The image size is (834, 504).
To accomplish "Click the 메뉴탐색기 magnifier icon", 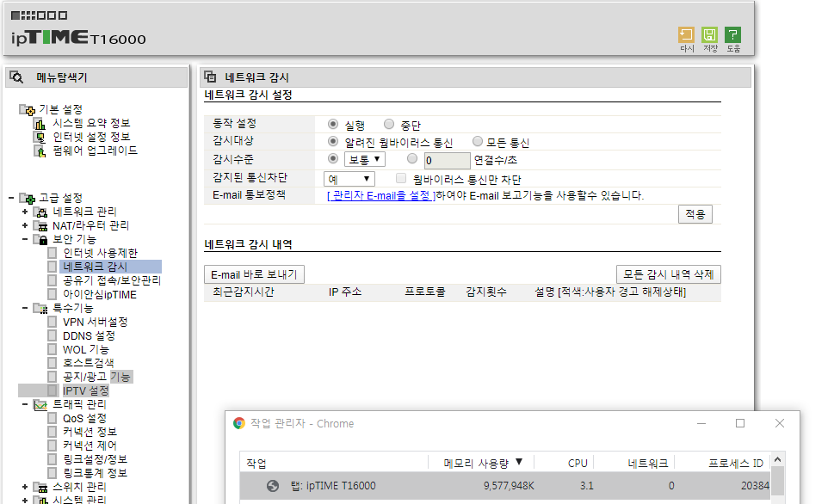I will pyautogui.click(x=16, y=77).
